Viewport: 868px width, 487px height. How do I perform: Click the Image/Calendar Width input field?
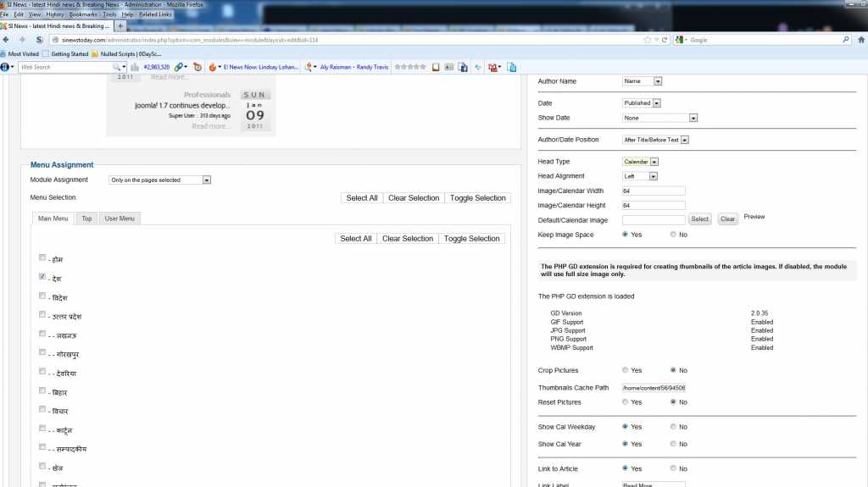(654, 191)
